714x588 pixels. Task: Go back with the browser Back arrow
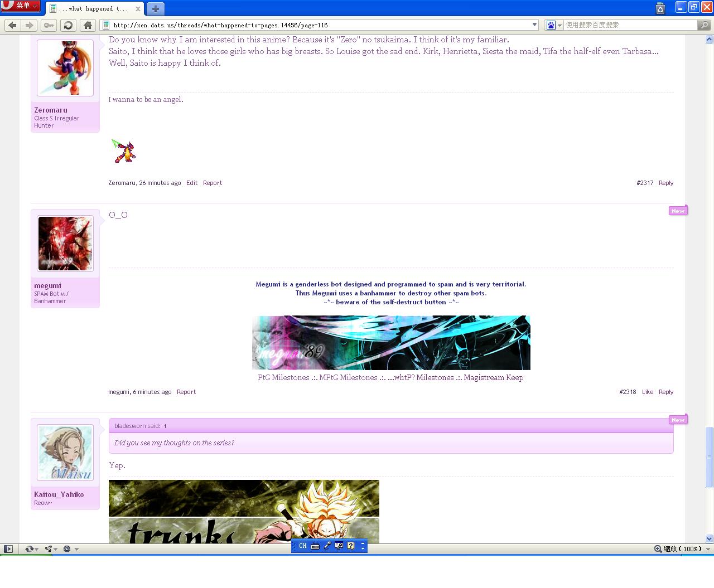click(x=12, y=25)
